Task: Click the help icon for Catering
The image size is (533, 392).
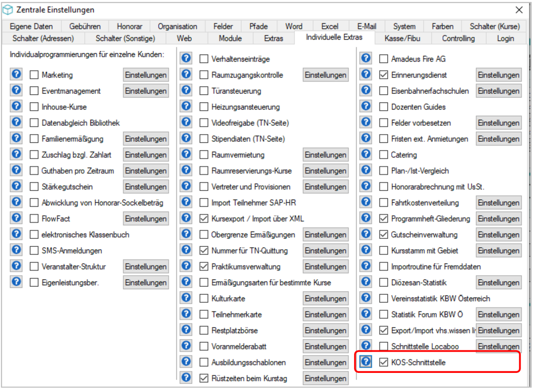Action: click(x=366, y=154)
